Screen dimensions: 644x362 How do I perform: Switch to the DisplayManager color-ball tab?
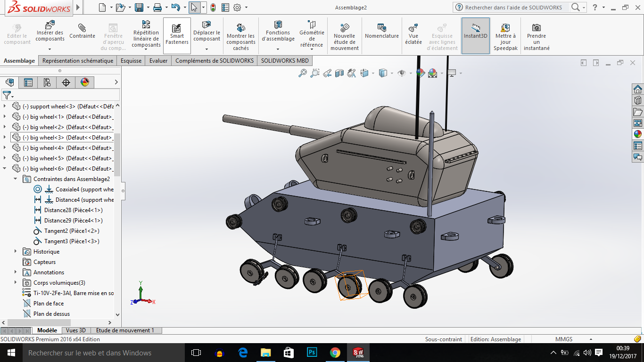tap(85, 82)
